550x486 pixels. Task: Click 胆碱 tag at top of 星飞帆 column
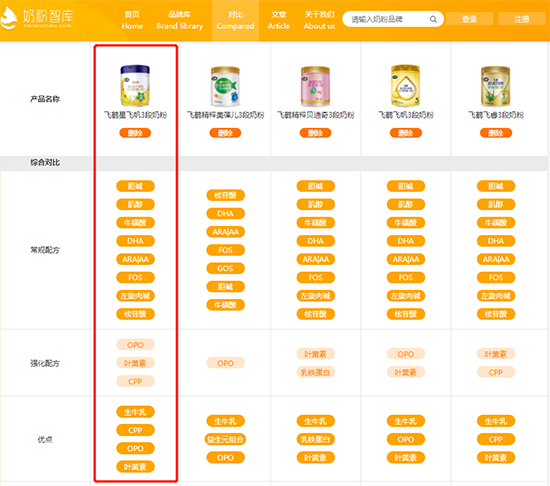pos(135,186)
